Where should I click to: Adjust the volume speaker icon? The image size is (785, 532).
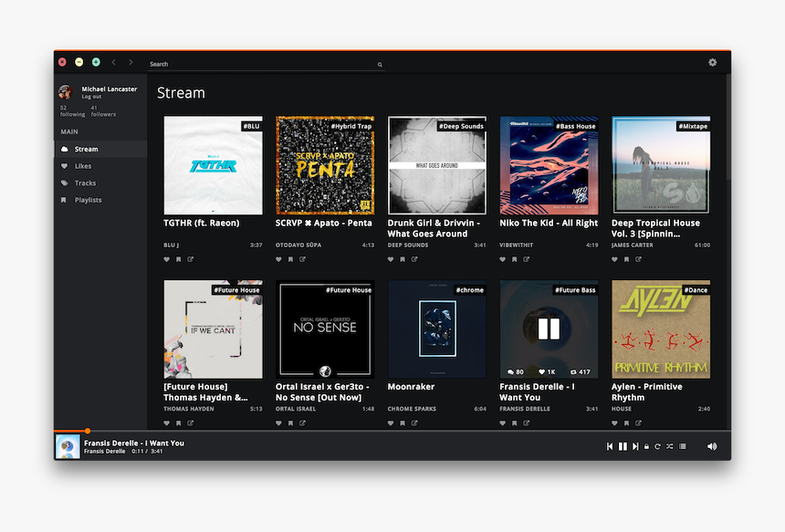[x=711, y=446]
